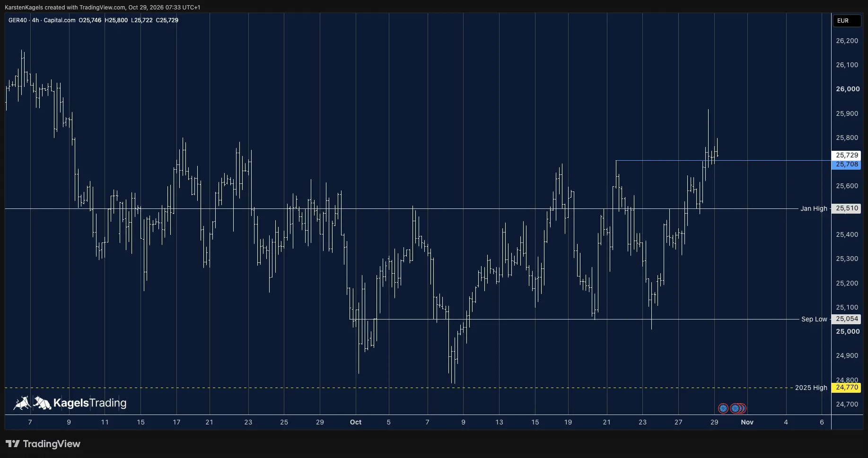Click the 4h interval in the chart legend

[35, 20]
